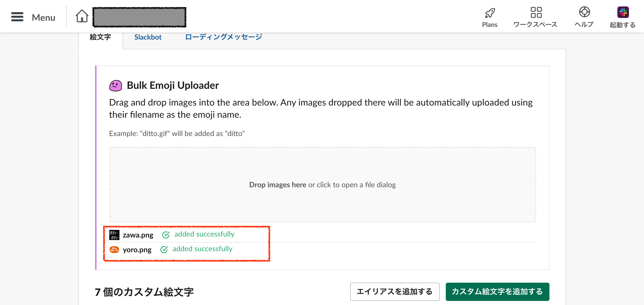The width and height of the screenshot is (644, 305).
Task: Open the ワークスペース grid icon
Action: 536,12
